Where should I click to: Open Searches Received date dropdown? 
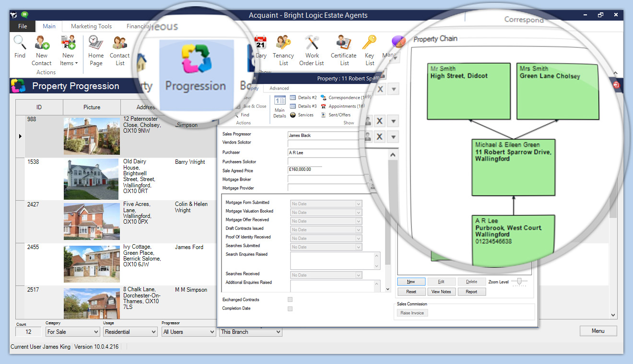(358, 275)
